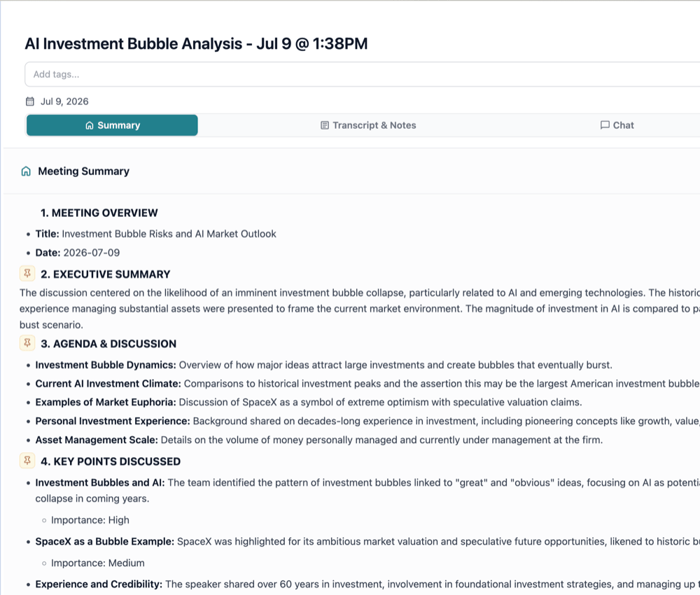Open the Chat tab
The width and height of the screenshot is (700, 595).
coord(617,125)
